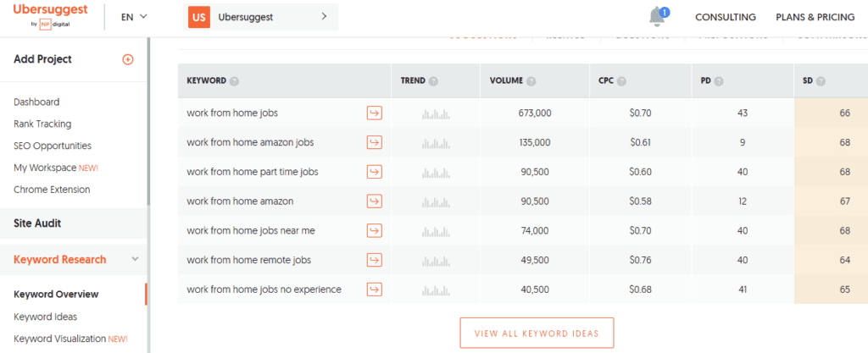The height and width of the screenshot is (353, 868).
Task: Open arrow icon for work from home remote jobs
Action: click(375, 260)
